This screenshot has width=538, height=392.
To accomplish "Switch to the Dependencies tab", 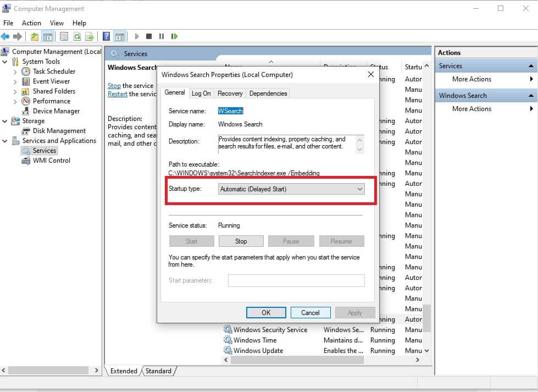I will [268, 93].
